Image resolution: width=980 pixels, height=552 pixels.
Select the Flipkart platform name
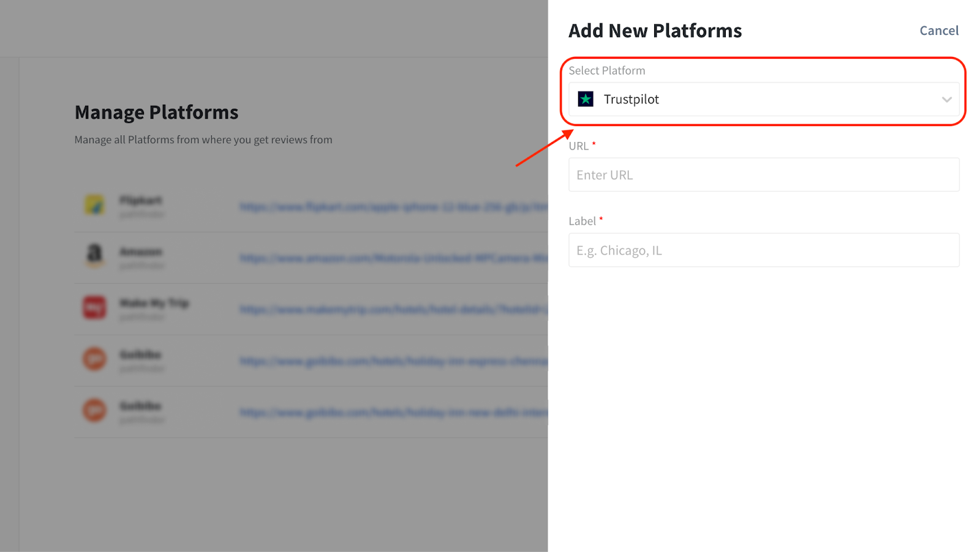tap(141, 201)
